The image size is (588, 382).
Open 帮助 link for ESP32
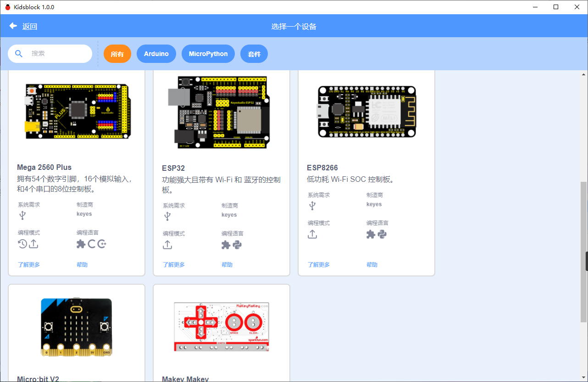click(x=227, y=265)
